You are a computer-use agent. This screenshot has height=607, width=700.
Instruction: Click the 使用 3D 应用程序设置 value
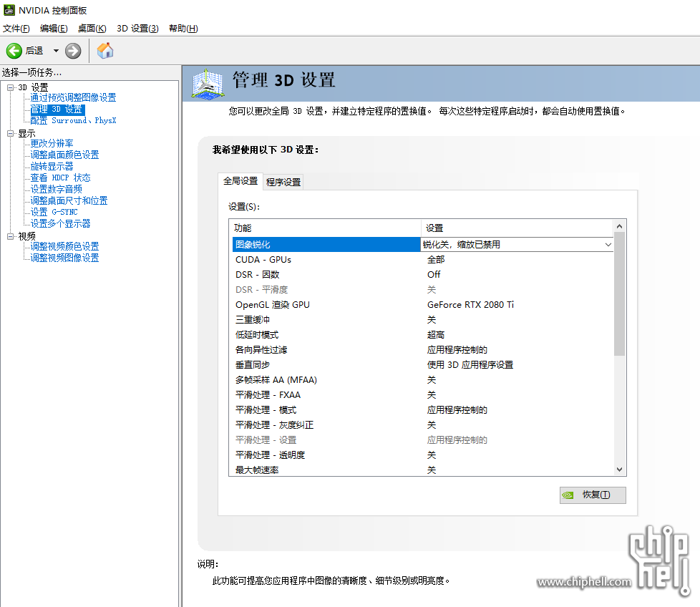(470, 365)
